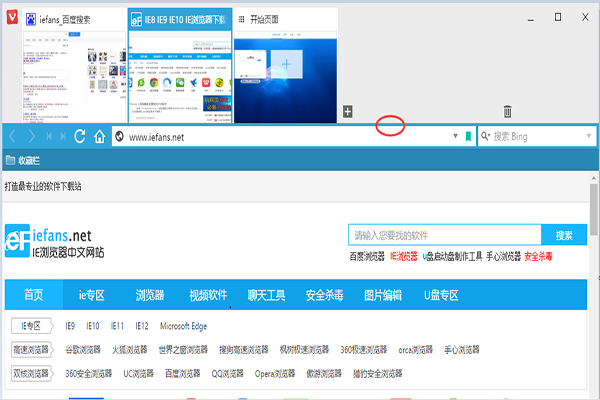600x400 pixels.
Task: Click the 高速浏览器 category label
Action: coord(31,349)
